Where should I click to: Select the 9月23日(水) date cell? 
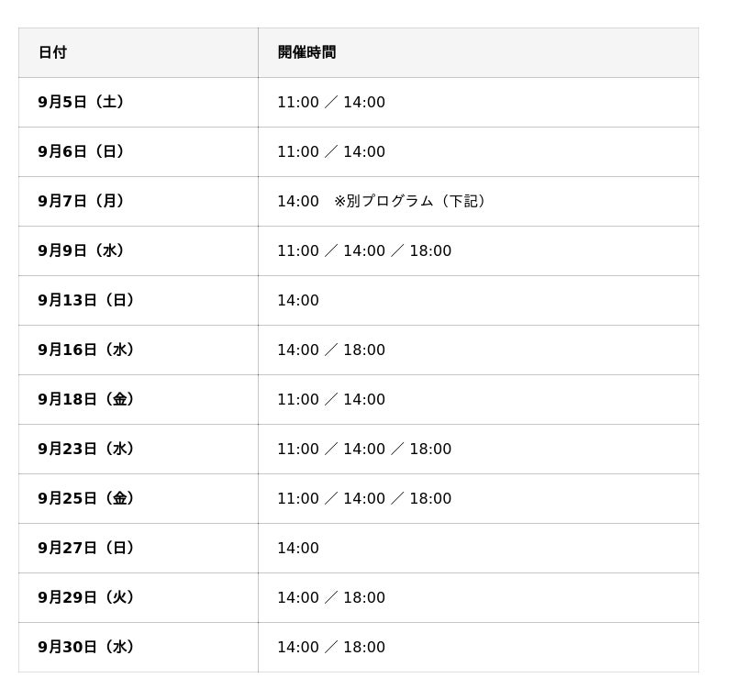pyautogui.click(x=139, y=449)
